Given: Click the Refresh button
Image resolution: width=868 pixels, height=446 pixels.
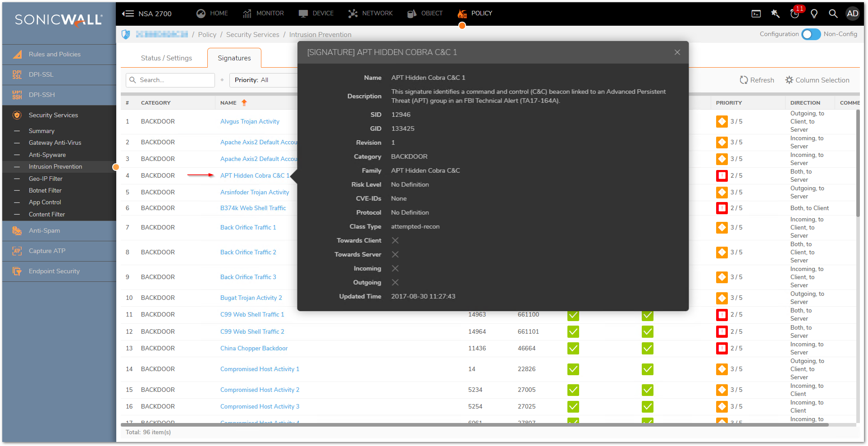Looking at the screenshot, I should [757, 80].
